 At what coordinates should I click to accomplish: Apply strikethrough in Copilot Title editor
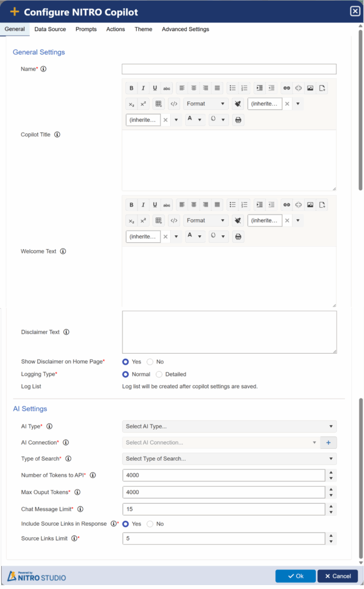tap(166, 88)
